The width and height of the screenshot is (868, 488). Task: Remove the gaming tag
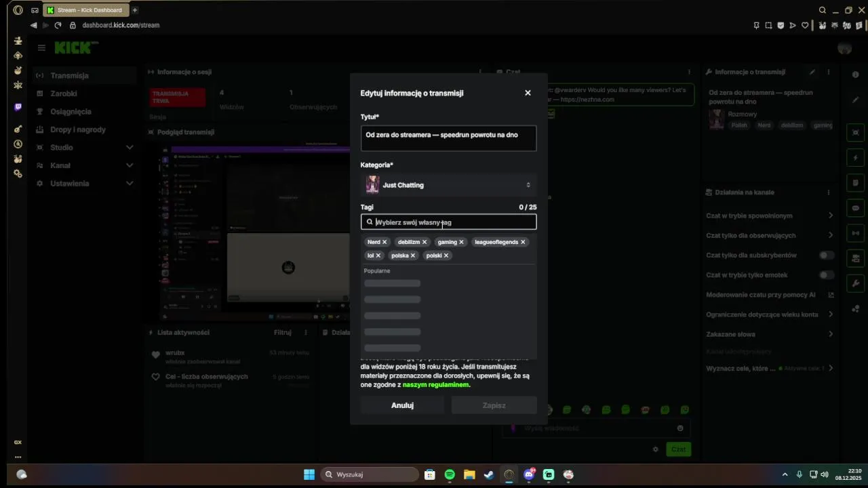[x=461, y=242]
